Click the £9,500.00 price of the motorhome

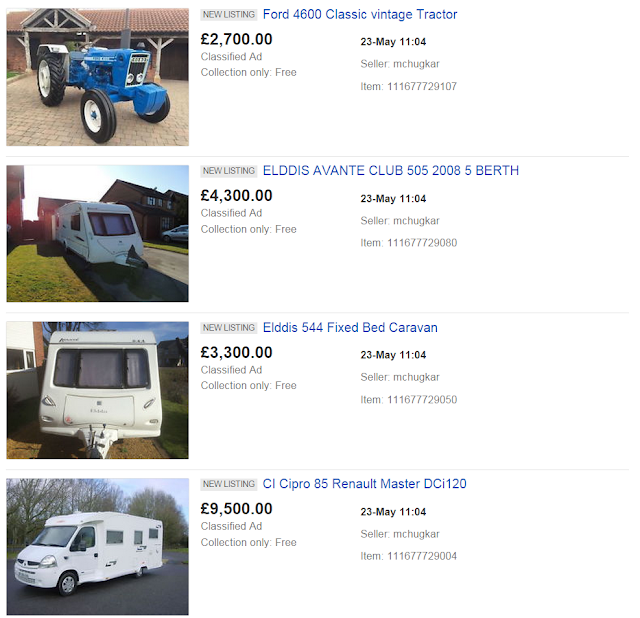tap(236, 509)
